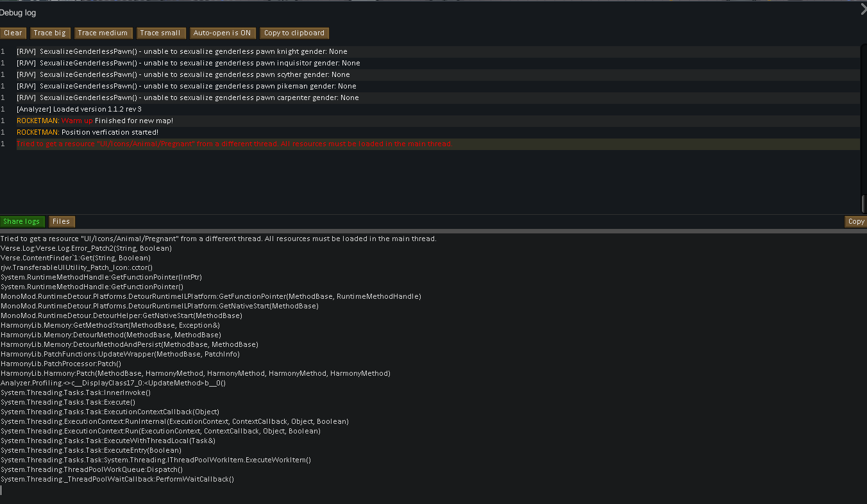Select the ROCKETMAN Position verfication started entry
The height and width of the screenshot is (504, 867).
click(430, 132)
